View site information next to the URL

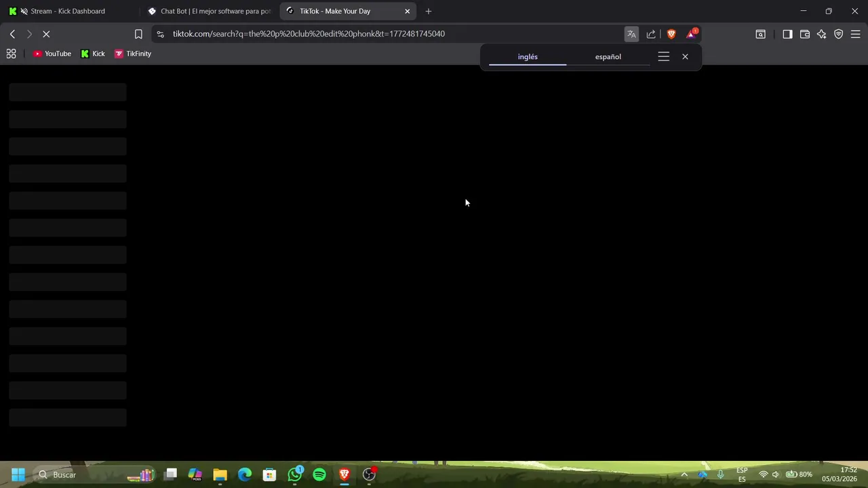(x=160, y=34)
